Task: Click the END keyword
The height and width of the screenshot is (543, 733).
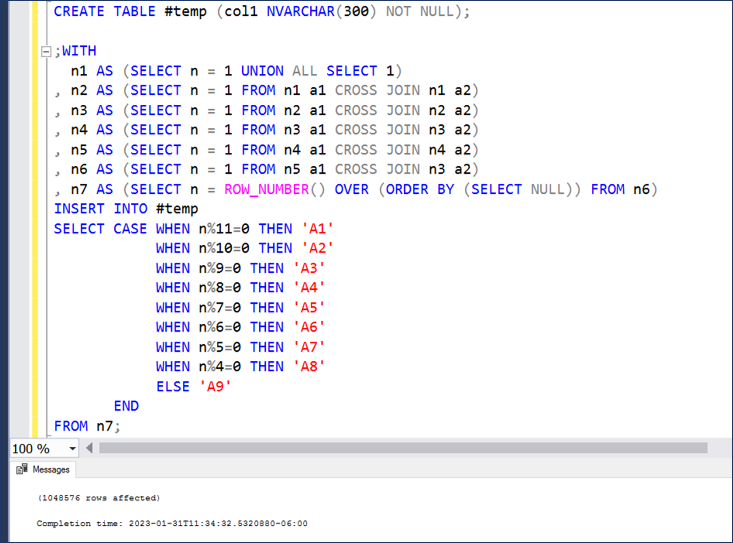Action: pyautogui.click(x=126, y=406)
